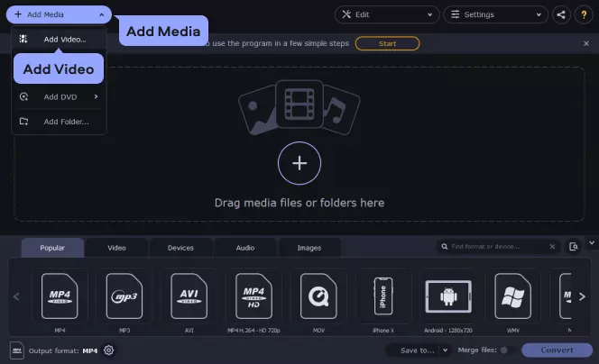Screen dimensions: 599x364
Task: Click the output format MP4 file icon
Action: (x=17, y=350)
